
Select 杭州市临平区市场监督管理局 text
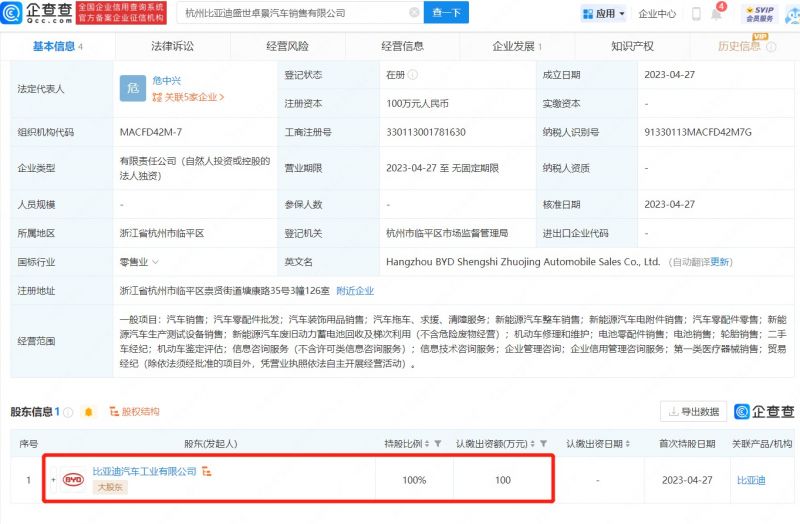[x=447, y=233]
